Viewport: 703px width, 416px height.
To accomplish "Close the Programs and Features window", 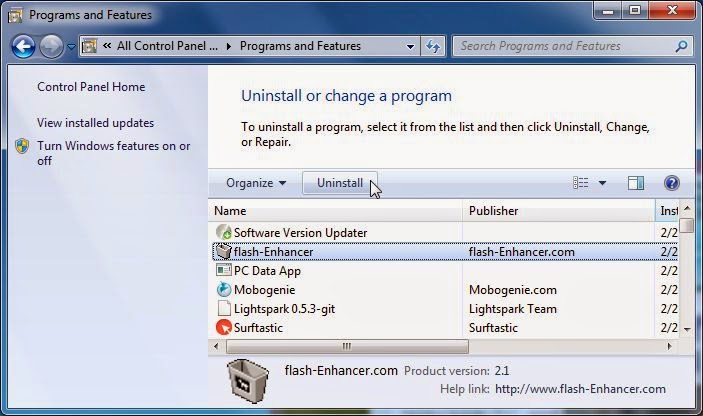I will point(672,11).
